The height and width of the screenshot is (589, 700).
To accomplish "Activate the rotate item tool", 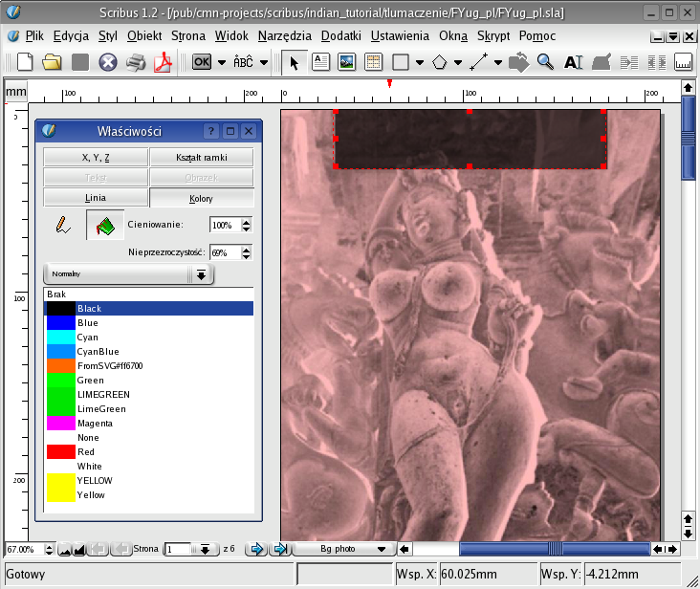I will pos(518,62).
